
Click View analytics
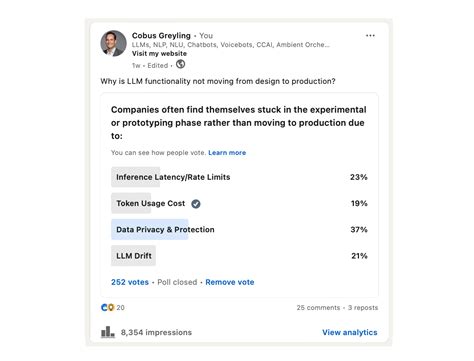[350, 332]
